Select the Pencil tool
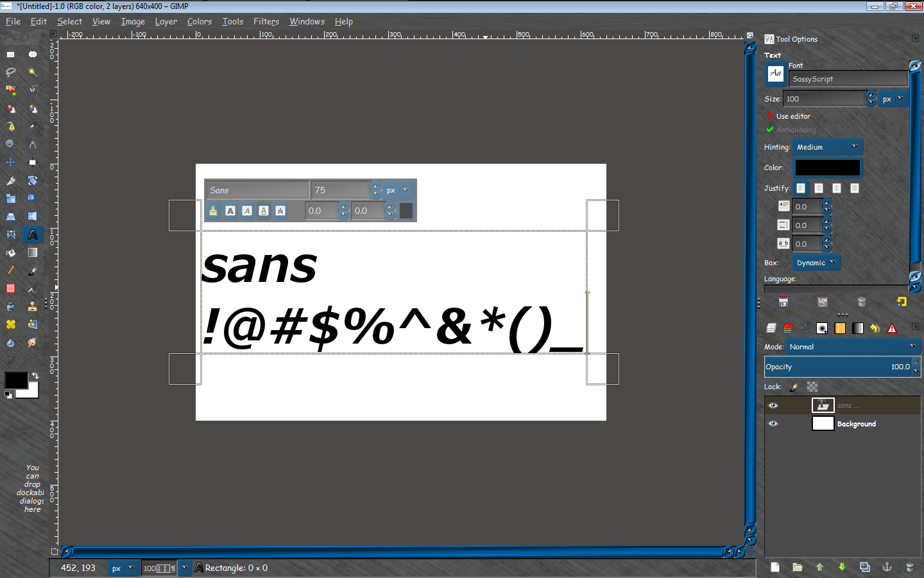This screenshot has height=578, width=924. tap(11, 270)
